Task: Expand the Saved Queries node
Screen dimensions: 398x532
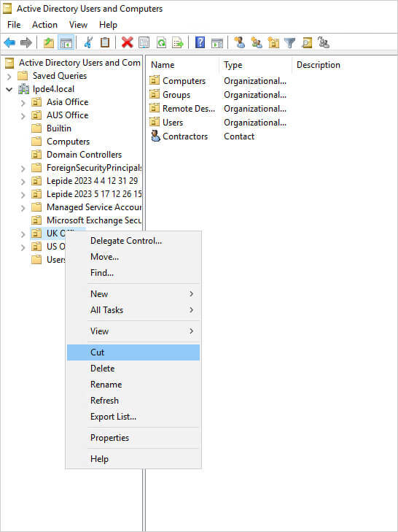Action: pos(9,77)
